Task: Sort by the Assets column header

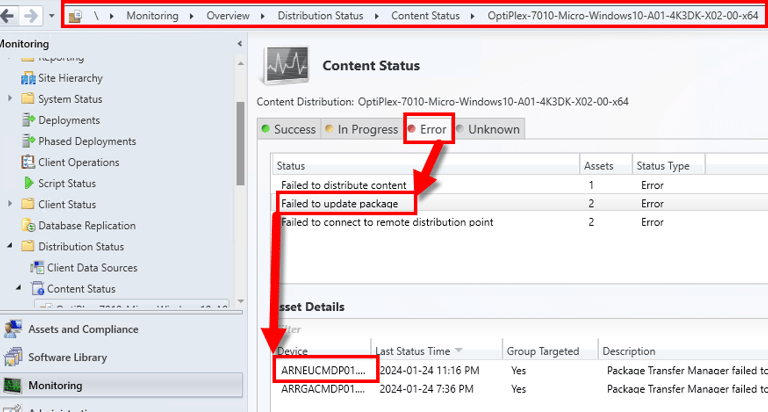Action: pos(606,166)
